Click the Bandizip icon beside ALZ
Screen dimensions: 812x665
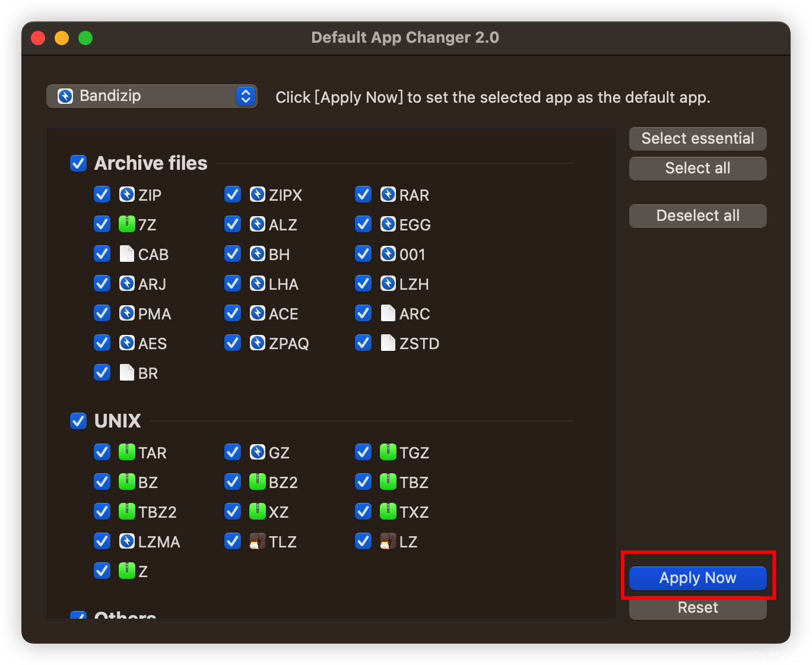pos(258,224)
